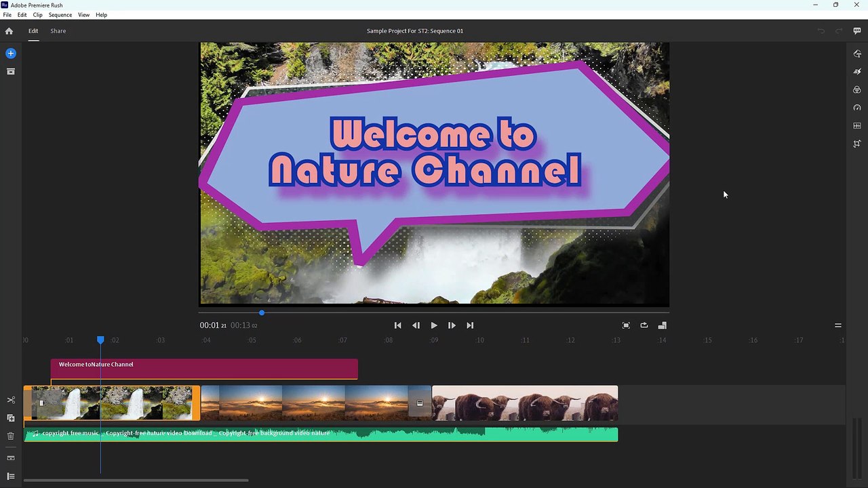Viewport: 868px width, 488px height.
Task: Split clip with the scissors tool
Action: click(x=10, y=400)
